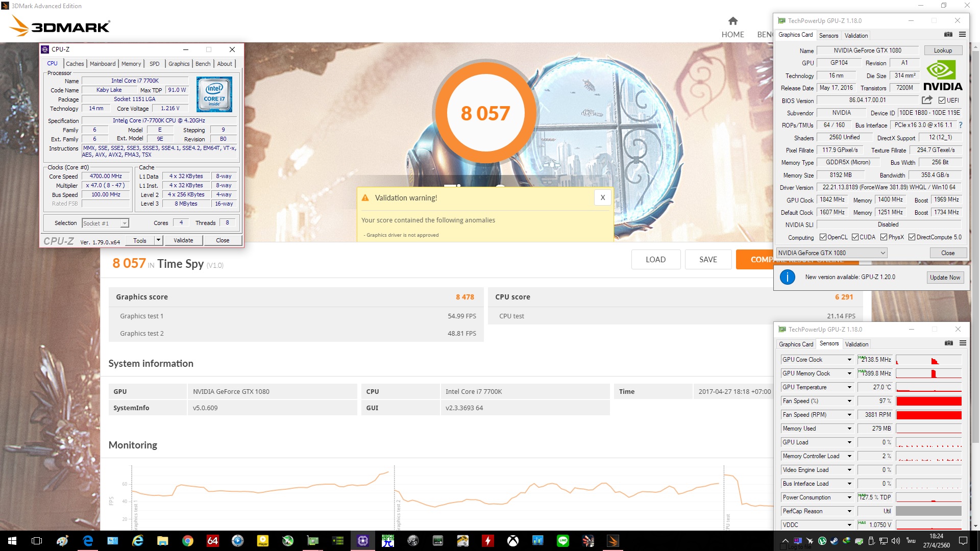Viewport: 980px width, 551px height.
Task: Click the Fan Speed (%) red sensor graph
Action: point(928,401)
